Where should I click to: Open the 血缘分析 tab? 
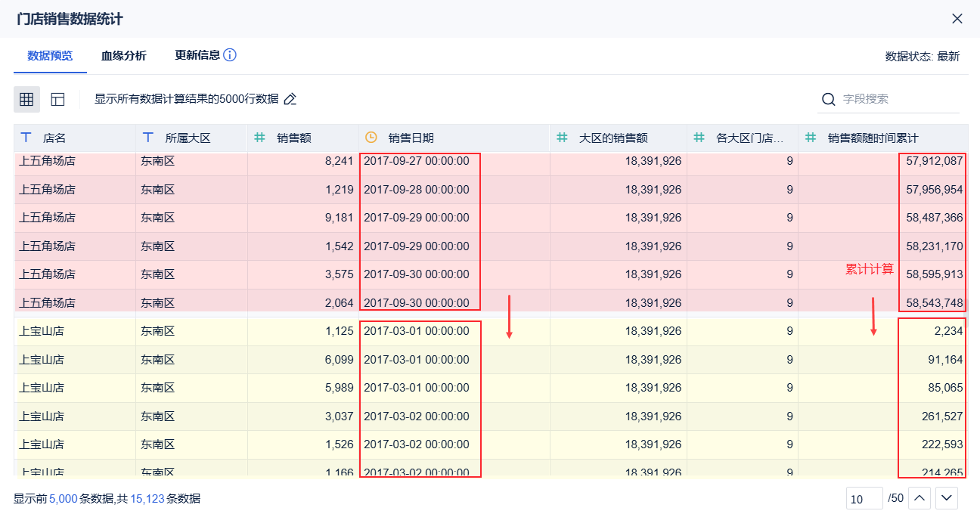click(124, 55)
